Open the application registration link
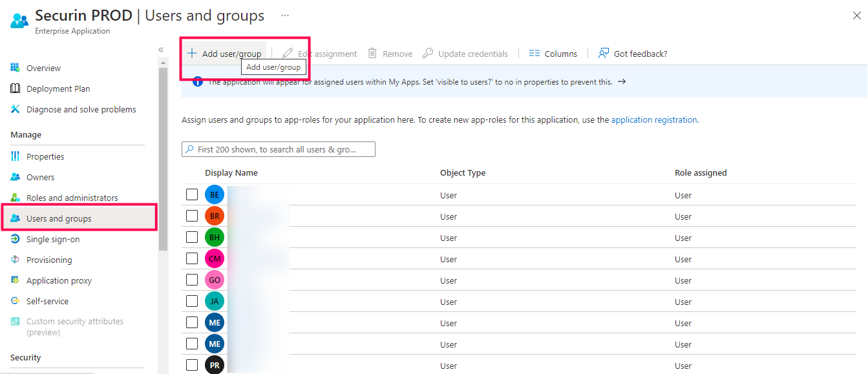The width and height of the screenshot is (868, 374). point(654,119)
